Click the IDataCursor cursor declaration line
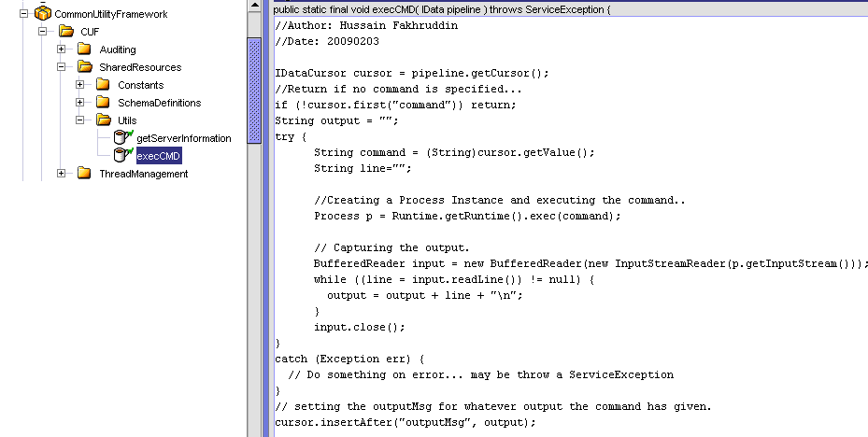The width and height of the screenshot is (868, 437). coord(412,73)
